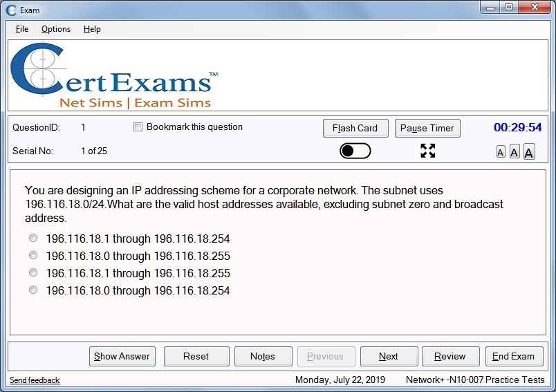Pick 196.116.18.1 through 196.116.18.255 answer
This screenshot has width=556, height=392.
pyautogui.click(x=33, y=273)
